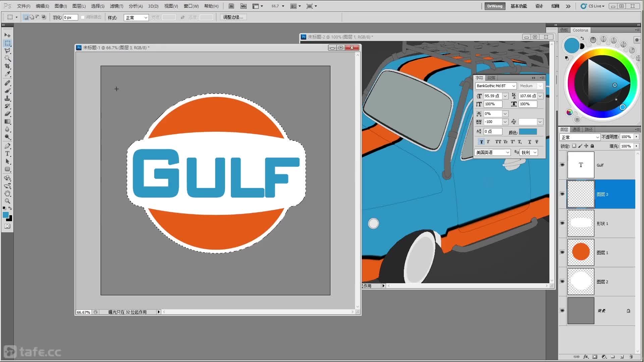Select the Gradient tool
The width and height of the screenshot is (644, 362).
(x=7, y=121)
